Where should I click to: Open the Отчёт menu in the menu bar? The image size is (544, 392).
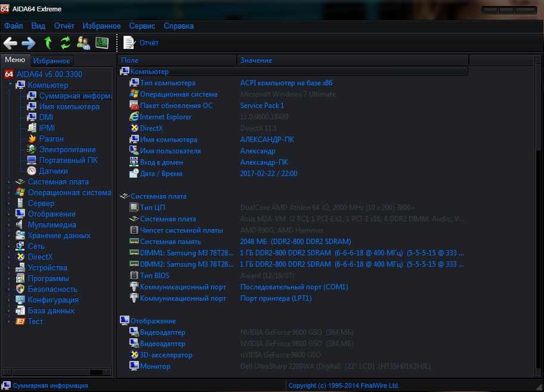click(64, 26)
